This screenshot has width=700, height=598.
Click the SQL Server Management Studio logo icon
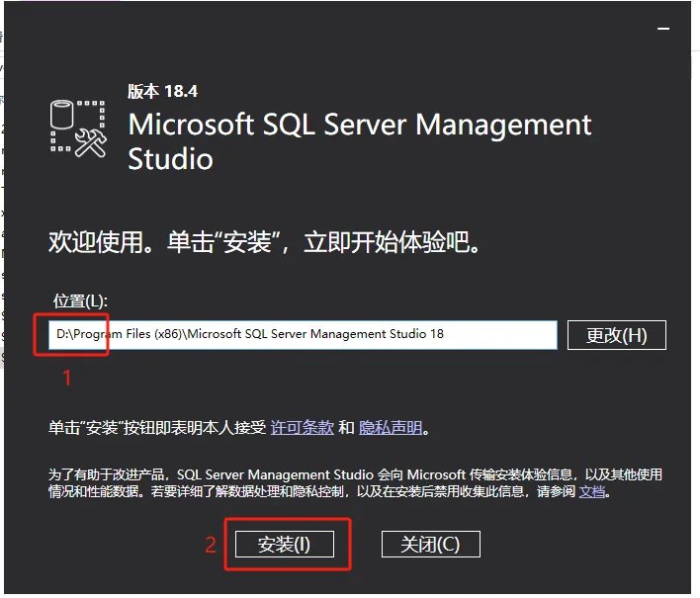(x=78, y=128)
